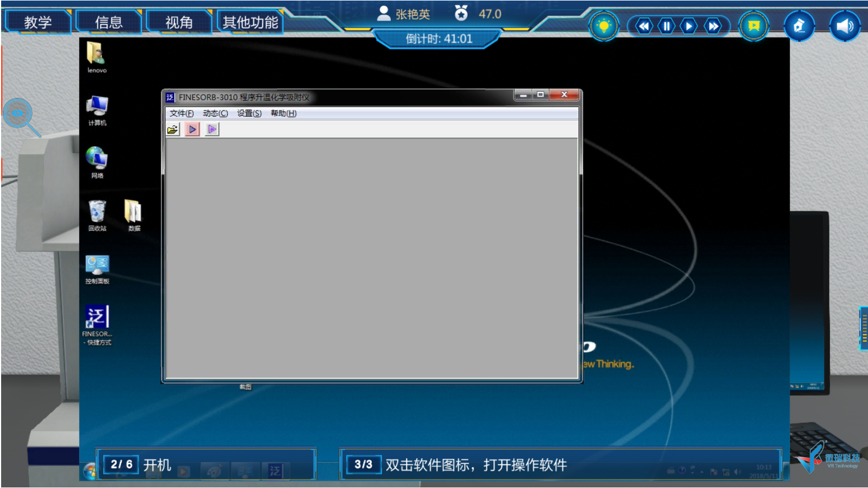Click the blue side panel handle at right edge
The height and width of the screenshot is (488, 868).
coord(864,328)
